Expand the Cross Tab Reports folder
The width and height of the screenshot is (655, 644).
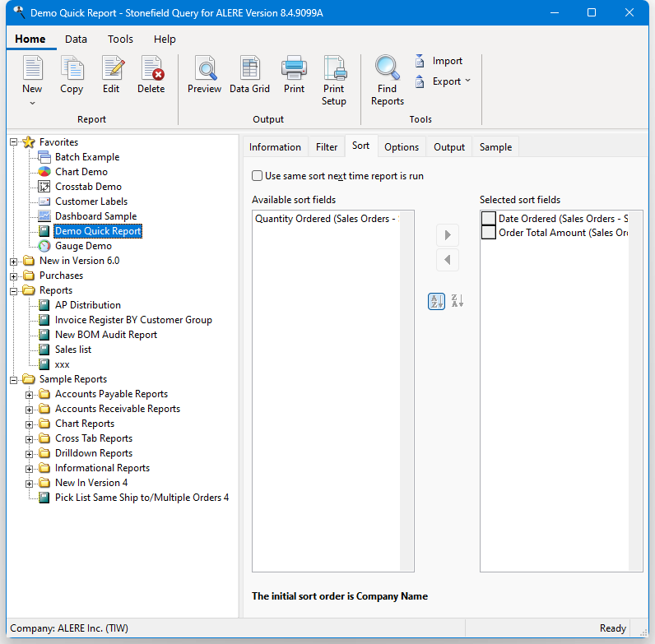[x=29, y=439]
